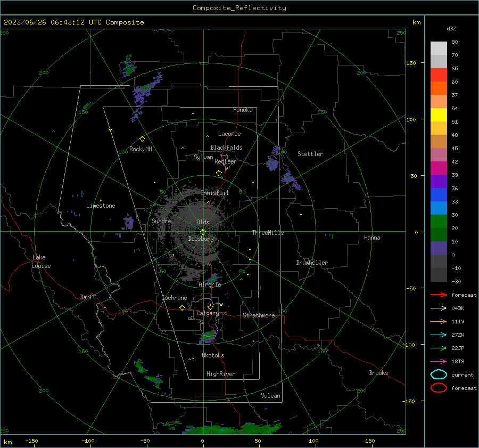Pick the cyan 27ZW arrow icon
479x448 pixels.
pos(439,335)
